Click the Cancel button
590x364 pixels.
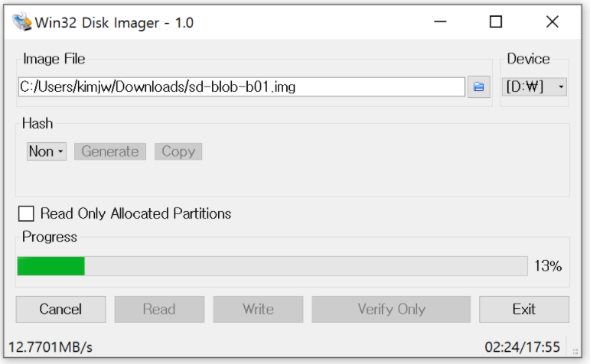pos(60,309)
